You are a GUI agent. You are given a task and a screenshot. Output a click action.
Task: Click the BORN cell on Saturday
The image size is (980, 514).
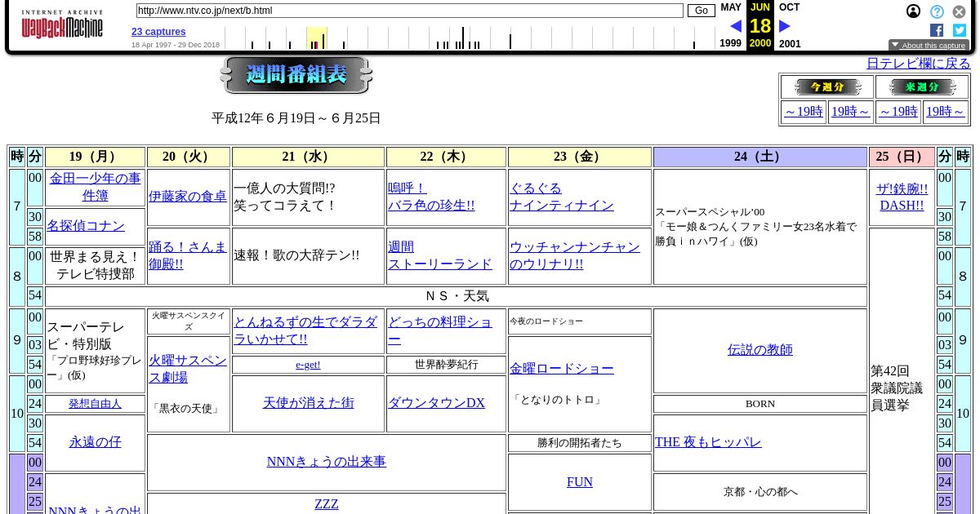(x=760, y=404)
